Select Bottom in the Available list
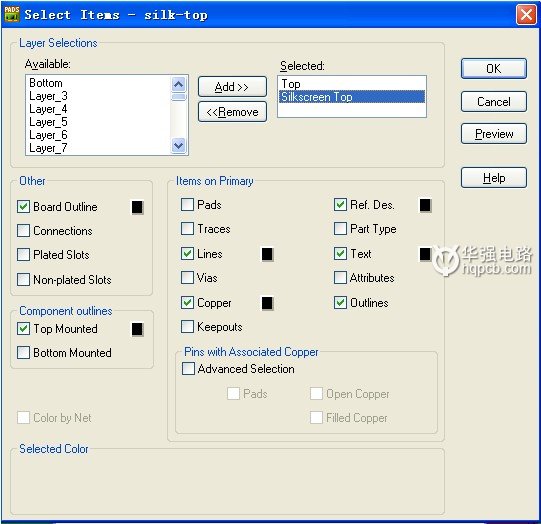The height and width of the screenshot is (524, 541). point(46,83)
